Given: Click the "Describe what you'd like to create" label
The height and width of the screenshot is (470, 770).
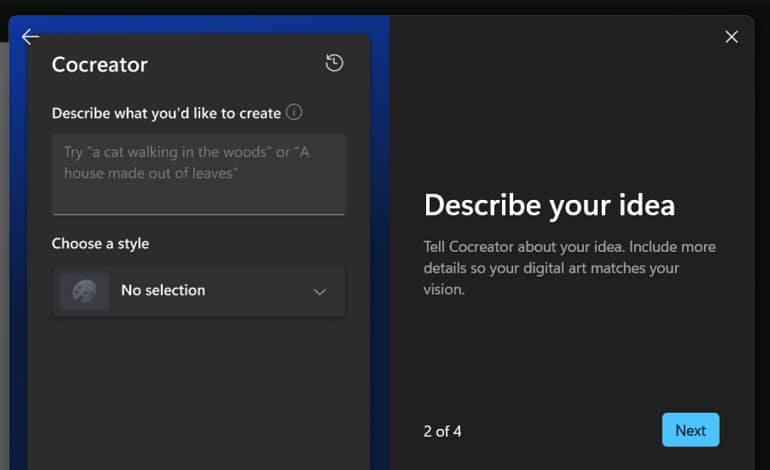Looking at the screenshot, I should pos(166,113).
